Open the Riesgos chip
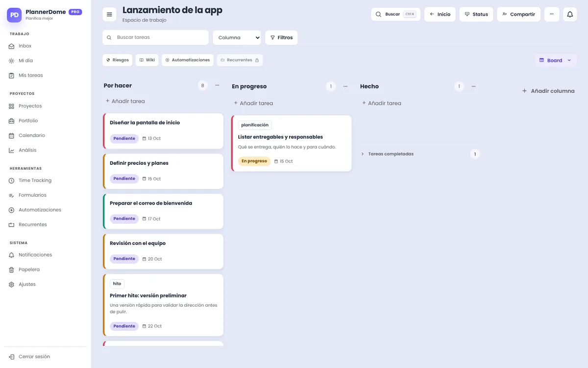 [118, 60]
